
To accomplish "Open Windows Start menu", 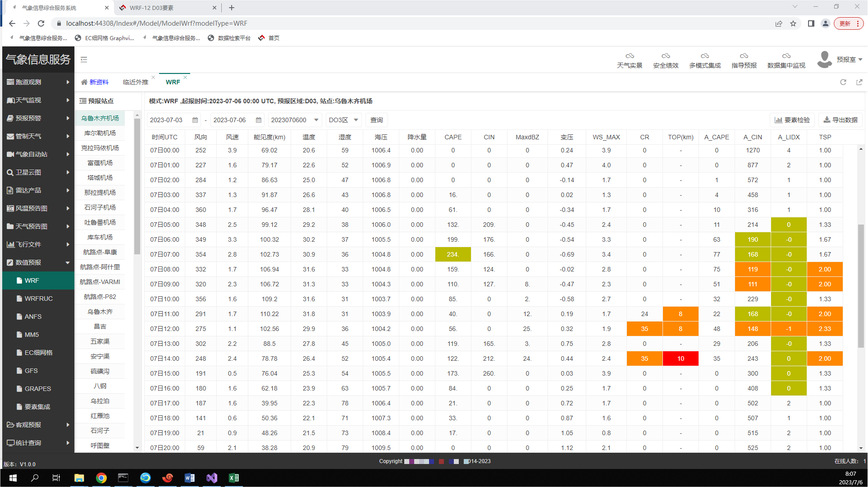I will pyautogui.click(x=13, y=478).
